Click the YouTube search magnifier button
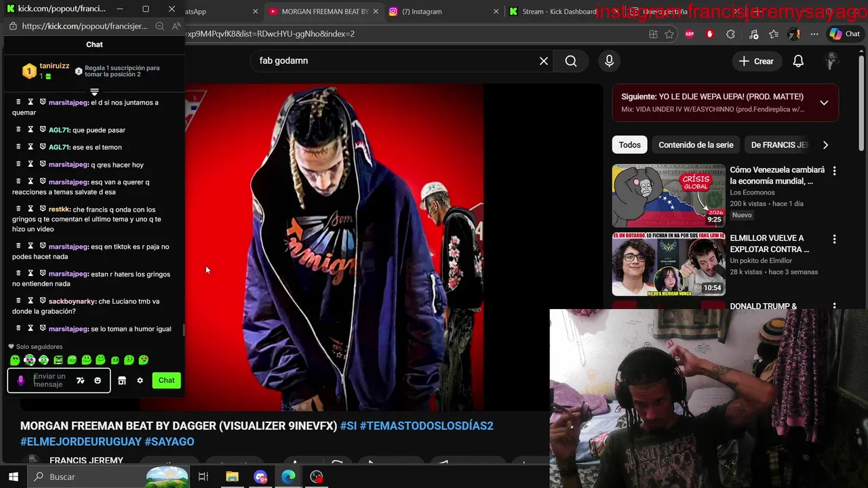 click(571, 61)
